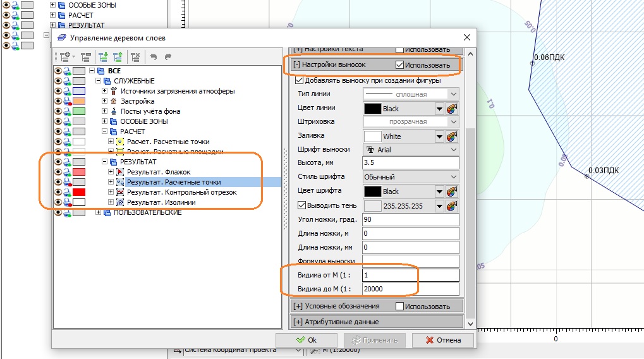Click the Отмена button
The width and height of the screenshot is (644, 359).
tap(443, 340)
